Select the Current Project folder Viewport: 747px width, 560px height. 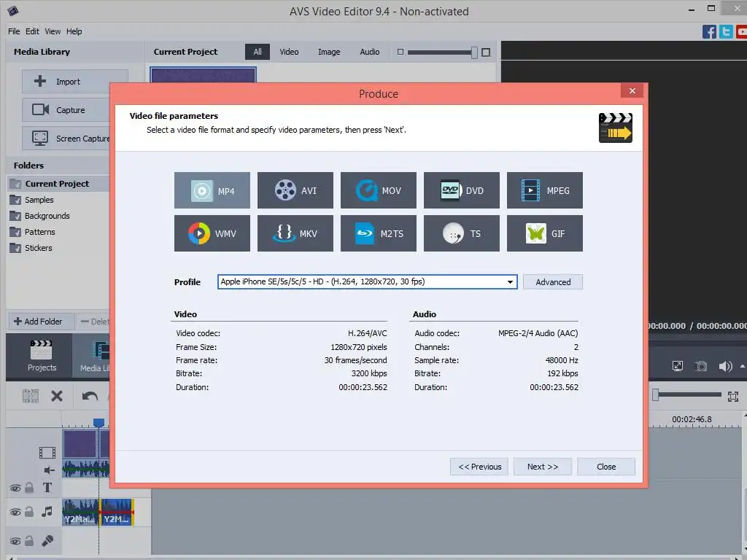click(58, 184)
